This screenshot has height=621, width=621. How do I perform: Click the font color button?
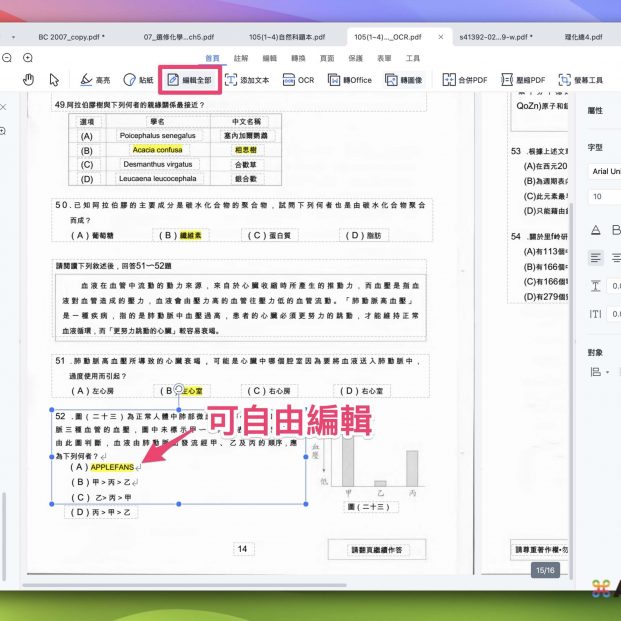click(x=596, y=229)
